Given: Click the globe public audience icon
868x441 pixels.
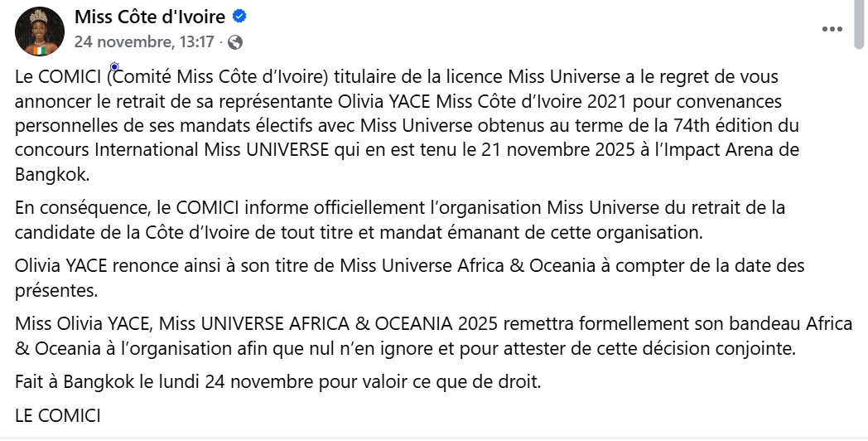Looking at the screenshot, I should pyautogui.click(x=235, y=41).
